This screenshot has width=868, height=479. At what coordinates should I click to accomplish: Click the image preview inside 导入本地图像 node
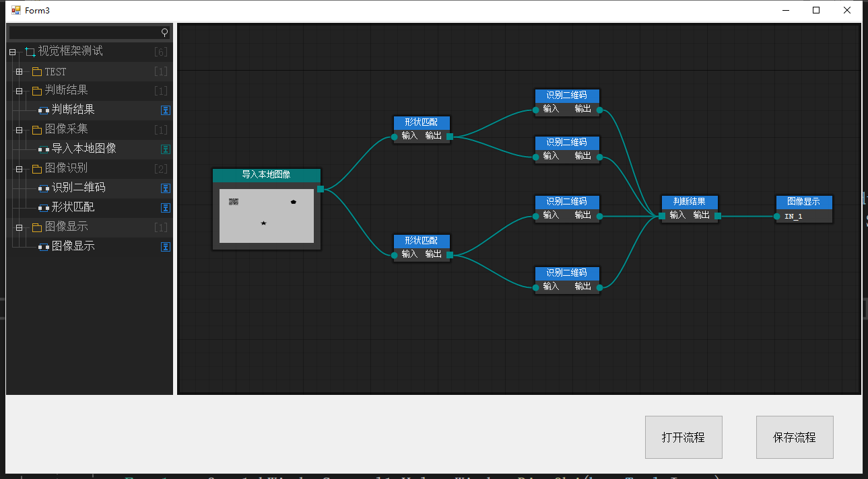[x=267, y=216]
